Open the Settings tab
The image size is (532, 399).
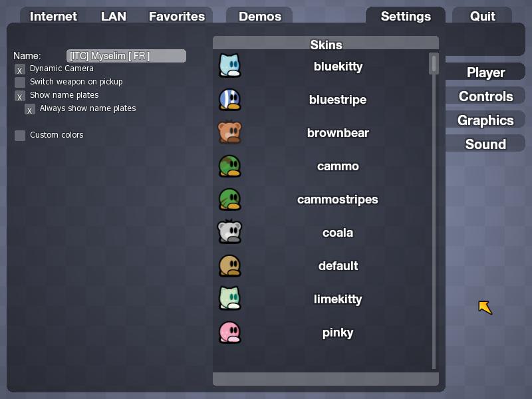point(406,16)
